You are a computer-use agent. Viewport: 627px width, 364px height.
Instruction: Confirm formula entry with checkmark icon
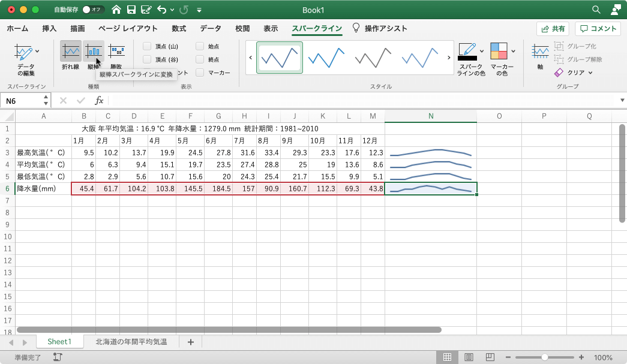[81, 101]
